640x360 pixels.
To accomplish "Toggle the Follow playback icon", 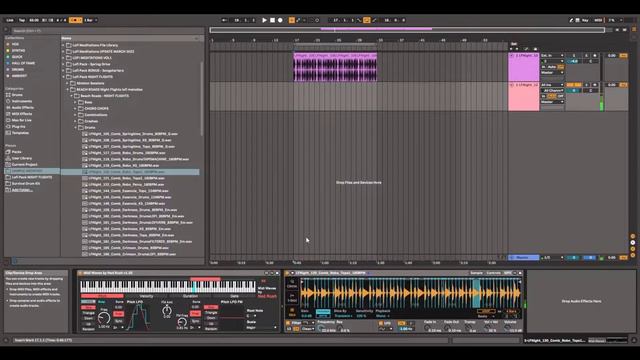I will (x=224, y=20).
